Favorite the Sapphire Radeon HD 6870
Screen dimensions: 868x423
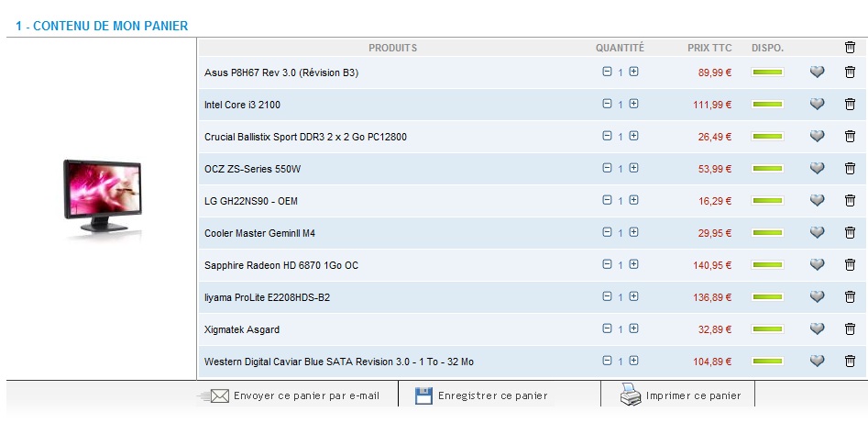point(817,265)
